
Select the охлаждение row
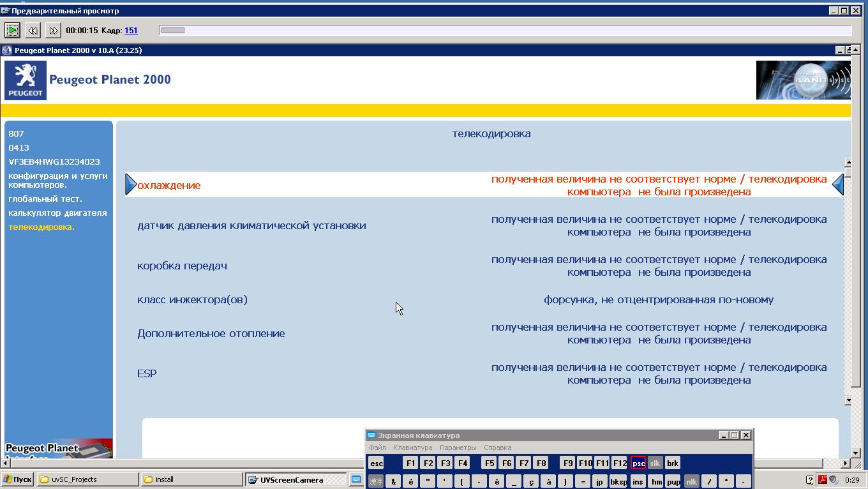484,184
